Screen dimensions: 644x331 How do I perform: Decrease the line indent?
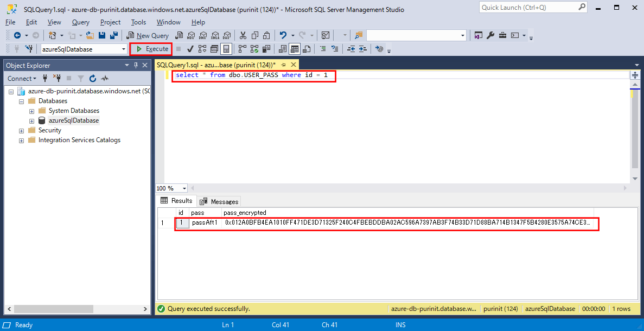click(350, 49)
